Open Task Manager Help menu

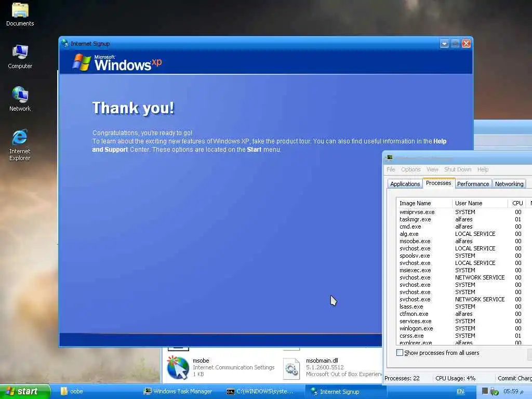click(483, 169)
